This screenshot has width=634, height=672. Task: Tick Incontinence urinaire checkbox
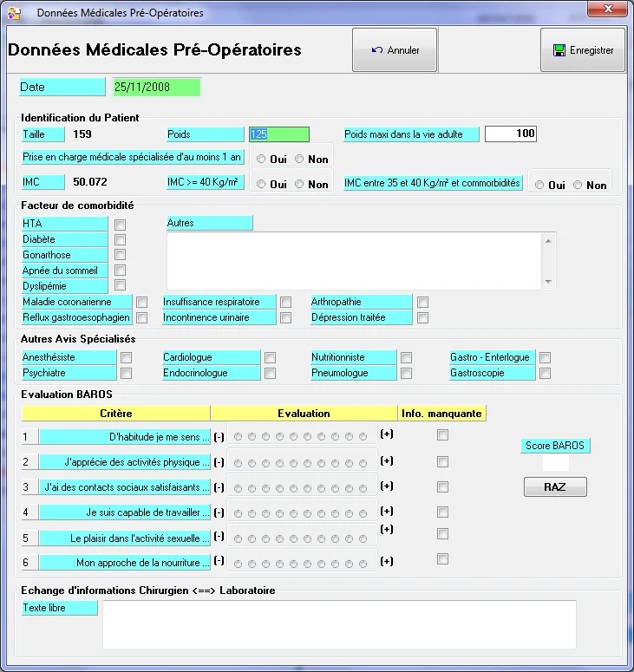pyautogui.click(x=286, y=317)
